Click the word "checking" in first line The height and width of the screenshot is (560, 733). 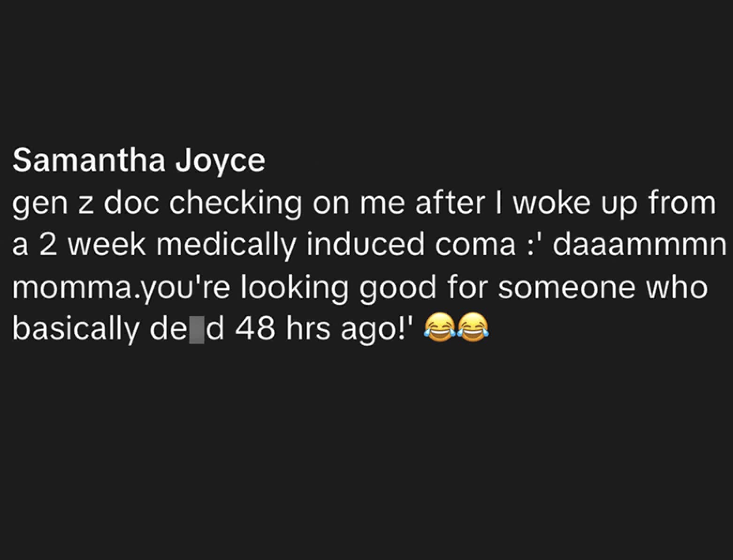click(x=235, y=204)
